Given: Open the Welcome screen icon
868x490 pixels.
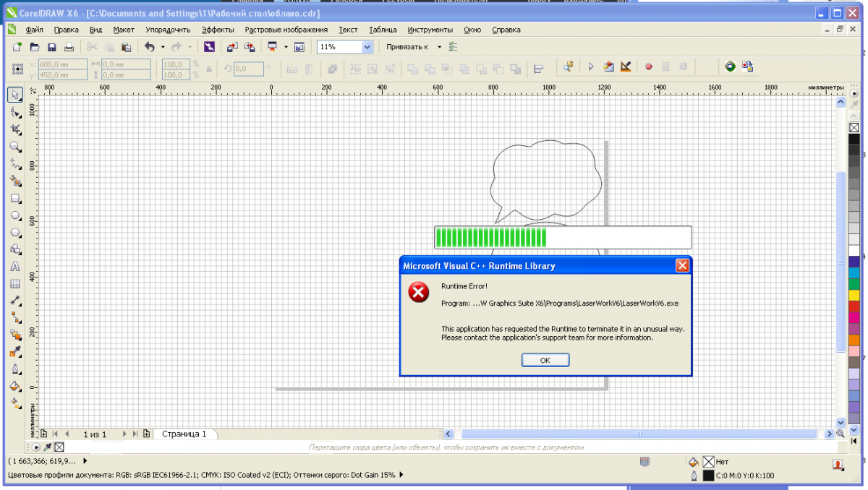Looking at the screenshot, I should pos(299,47).
